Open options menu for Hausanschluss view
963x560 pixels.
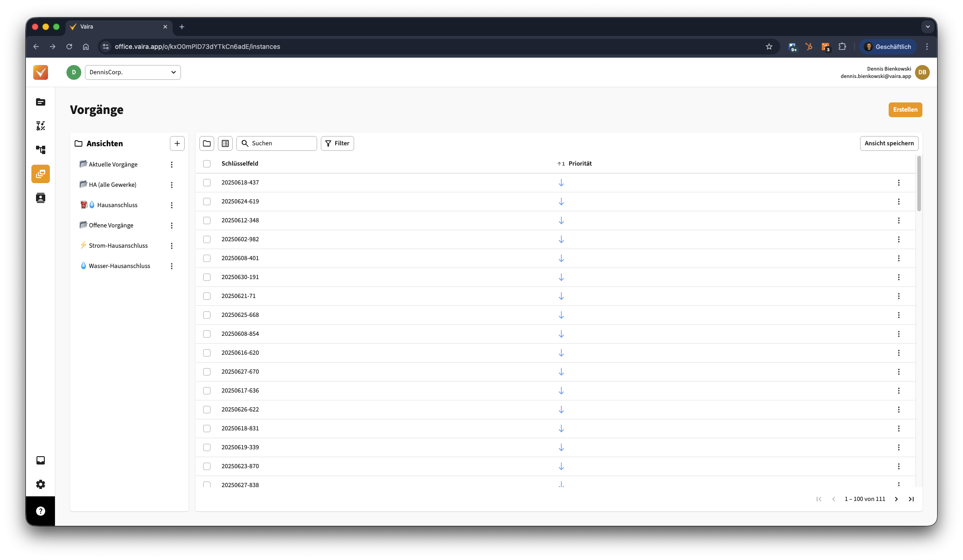tap(172, 205)
